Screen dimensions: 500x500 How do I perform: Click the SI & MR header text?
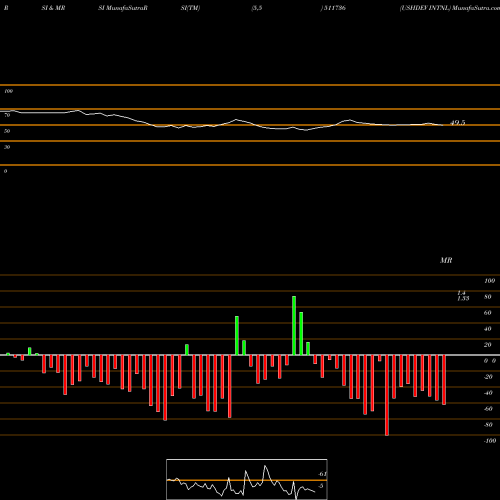click(53, 8)
